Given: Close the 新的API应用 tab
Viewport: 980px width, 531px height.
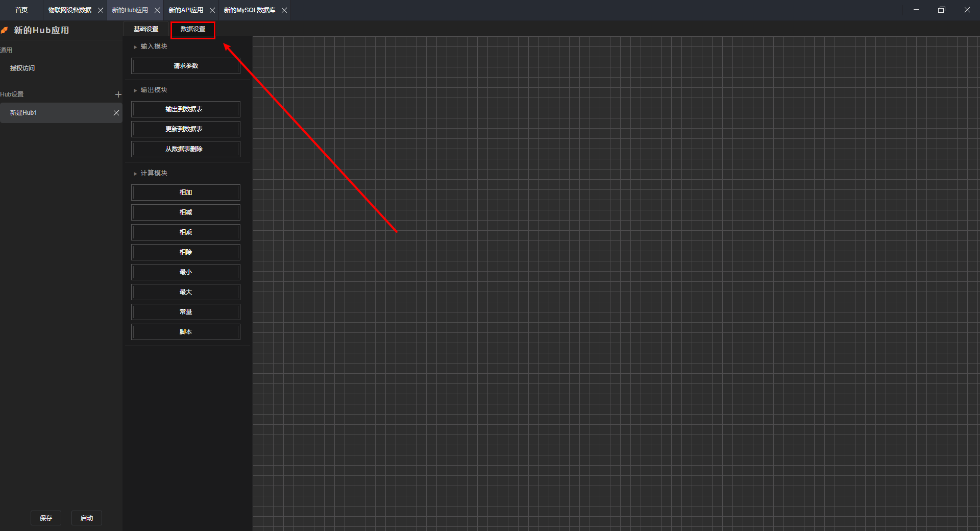Looking at the screenshot, I should [212, 10].
